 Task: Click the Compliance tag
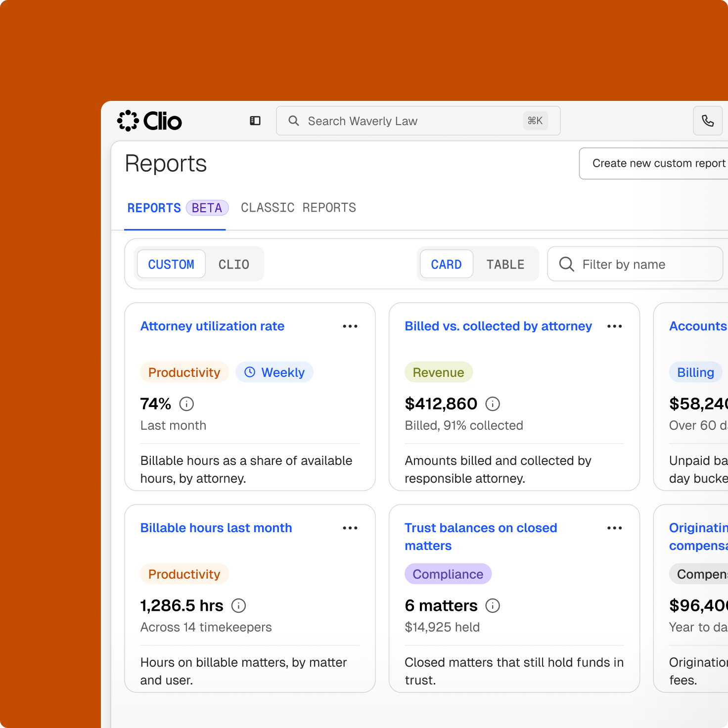click(448, 574)
